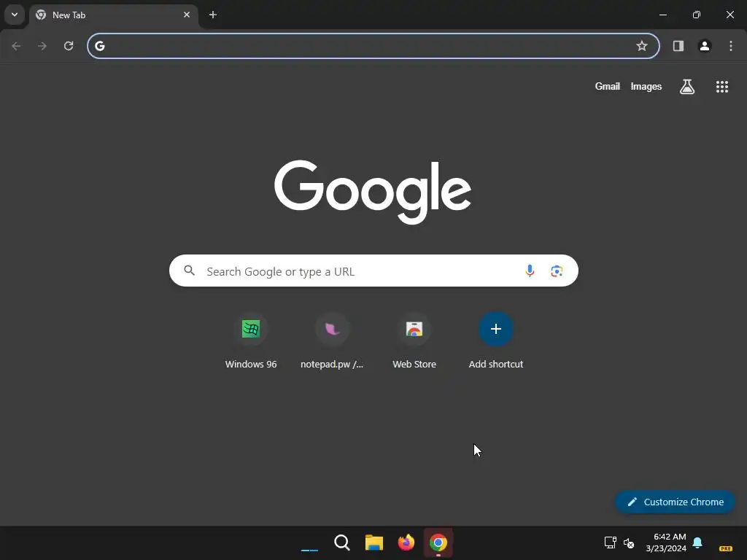
Task: Click the Google logo
Action: 373,192
